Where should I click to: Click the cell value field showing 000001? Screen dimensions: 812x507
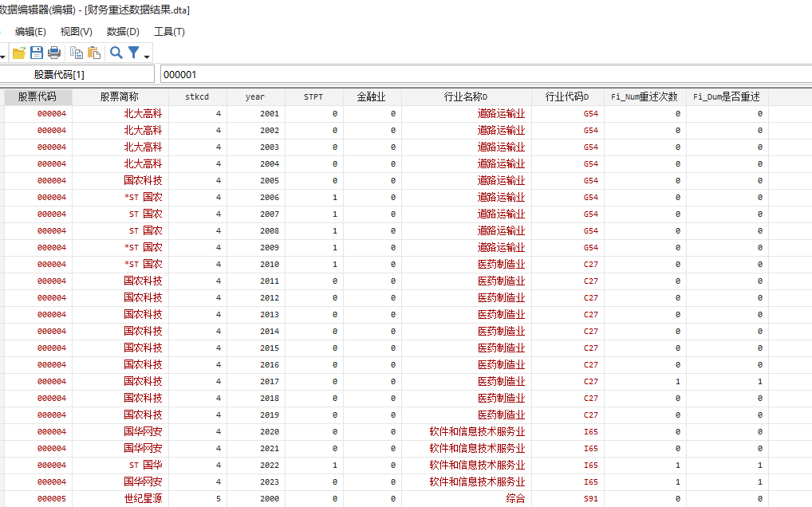tap(479, 74)
